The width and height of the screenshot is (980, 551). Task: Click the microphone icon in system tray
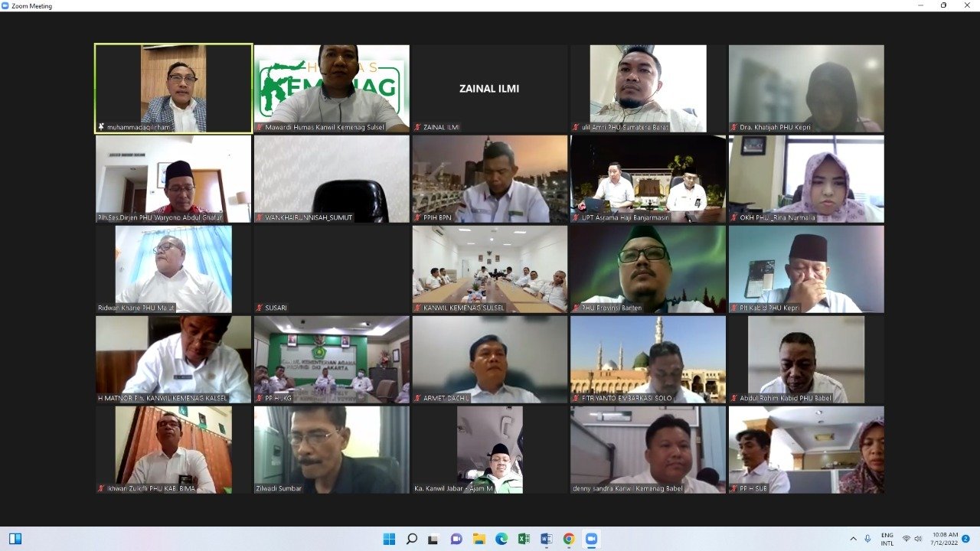tap(867, 539)
